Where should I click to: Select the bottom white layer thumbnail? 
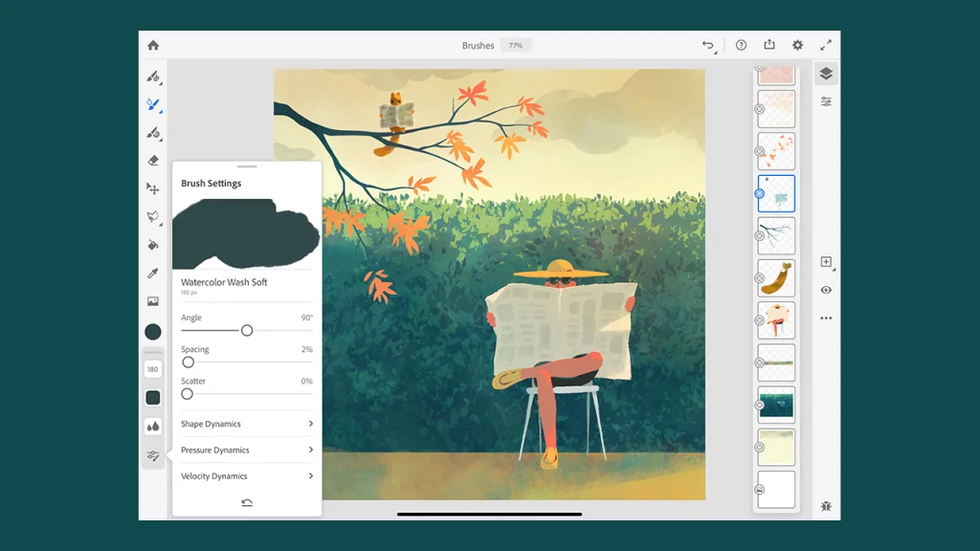tap(776, 490)
